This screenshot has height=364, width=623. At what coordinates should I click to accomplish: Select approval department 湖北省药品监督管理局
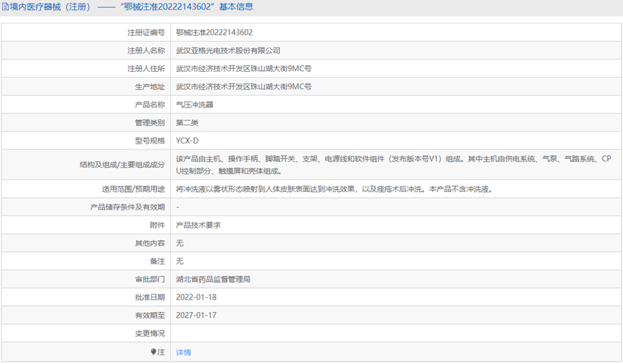(x=213, y=280)
